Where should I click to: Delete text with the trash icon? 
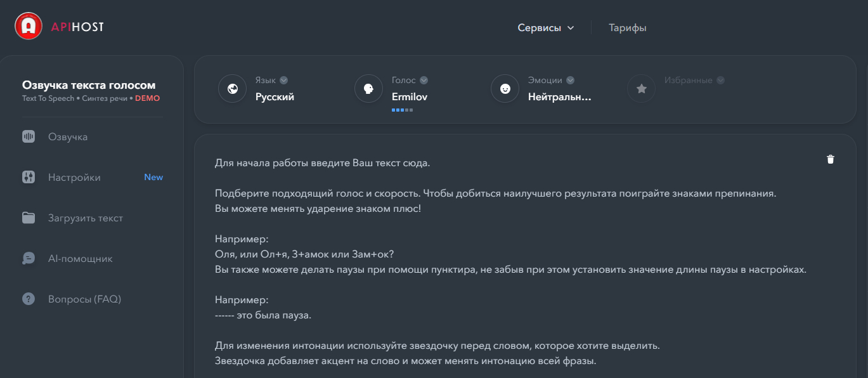point(831,159)
